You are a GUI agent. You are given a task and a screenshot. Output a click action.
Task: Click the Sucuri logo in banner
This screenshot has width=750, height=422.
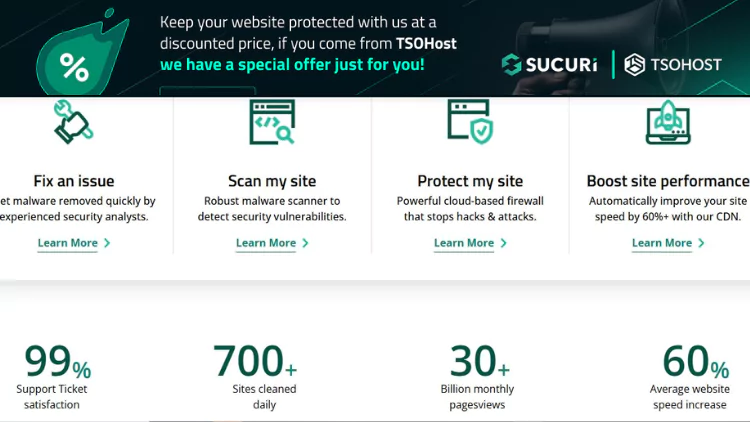click(548, 65)
